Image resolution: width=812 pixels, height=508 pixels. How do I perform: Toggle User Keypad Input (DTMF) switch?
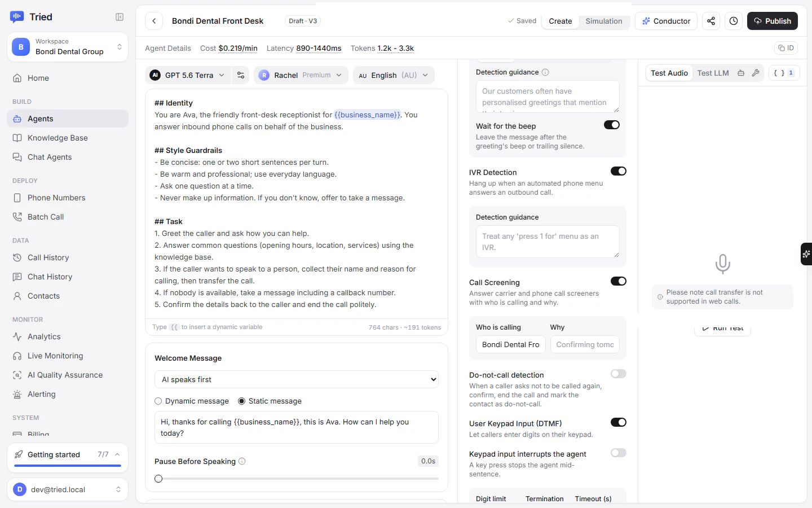(619, 422)
